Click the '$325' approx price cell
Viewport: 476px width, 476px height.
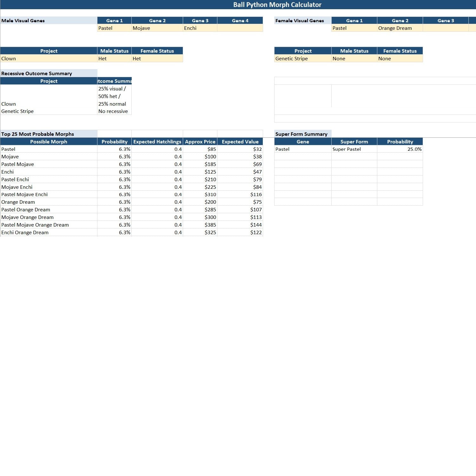click(200, 232)
